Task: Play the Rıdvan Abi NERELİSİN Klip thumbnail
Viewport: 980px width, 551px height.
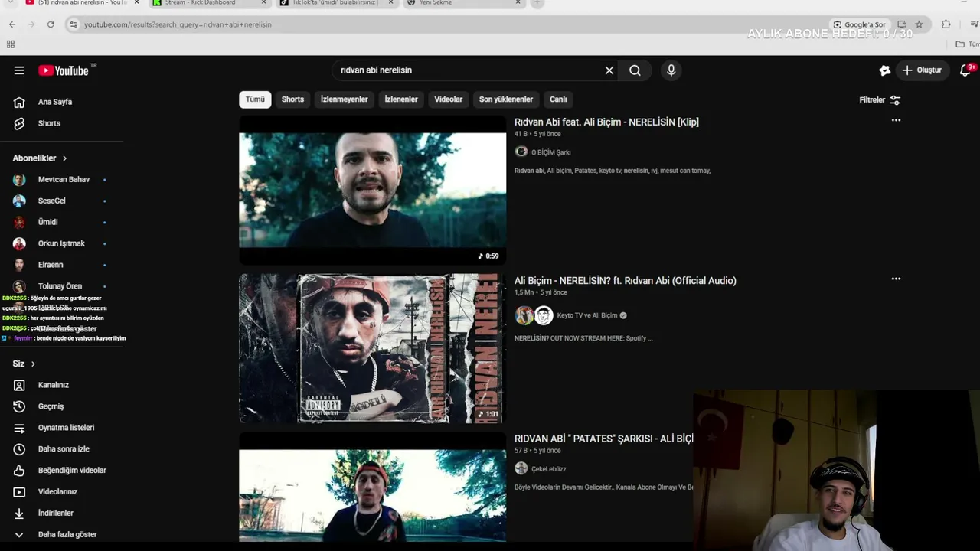Action: (x=372, y=190)
